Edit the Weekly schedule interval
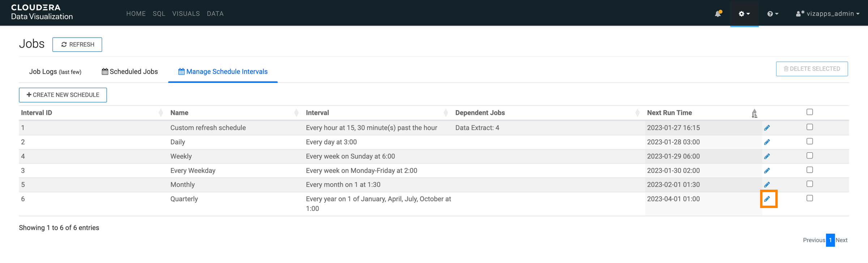The image size is (868, 263). click(767, 156)
